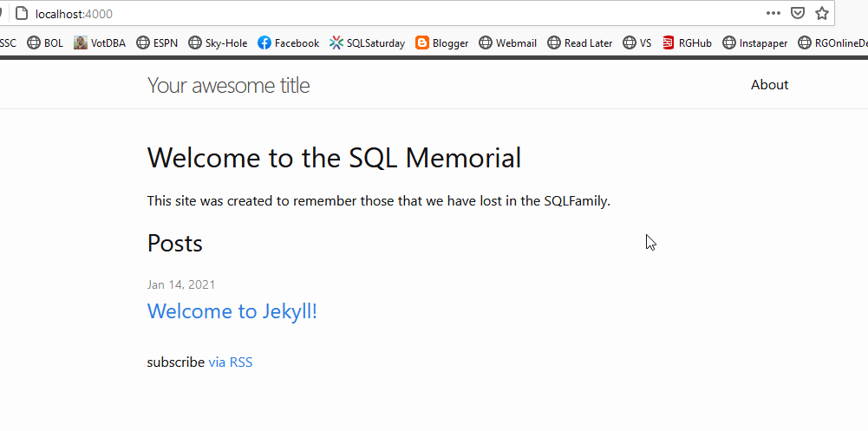
Task: Open the Read Later bookmark
Action: 580,42
